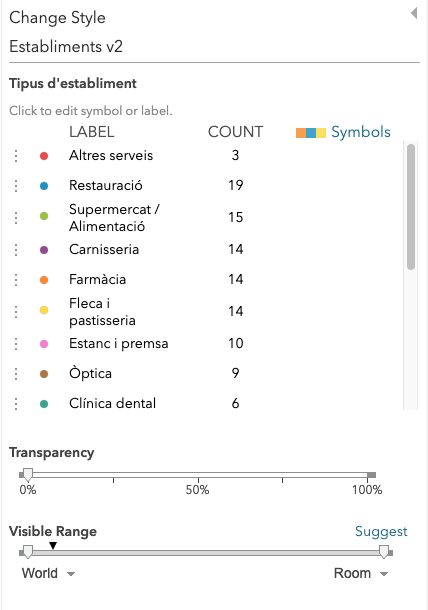Edit the orange Farmàcia symbol
This screenshot has width=428, height=610.
click(44, 280)
